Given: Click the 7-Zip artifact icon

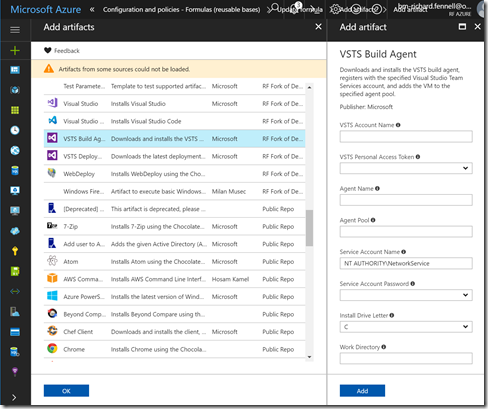Looking at the screenshot, I should pos(52,226).
